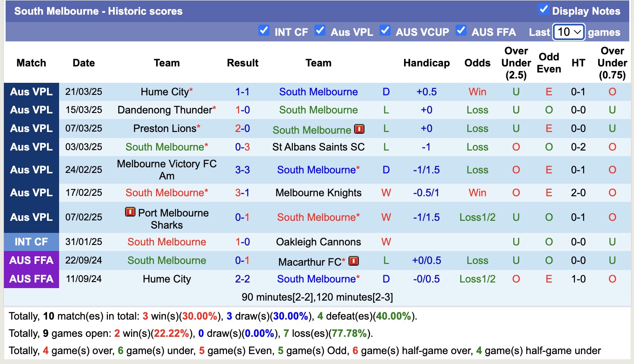
Task: Click the 1-1 result score link
Action: coord(242,91)
